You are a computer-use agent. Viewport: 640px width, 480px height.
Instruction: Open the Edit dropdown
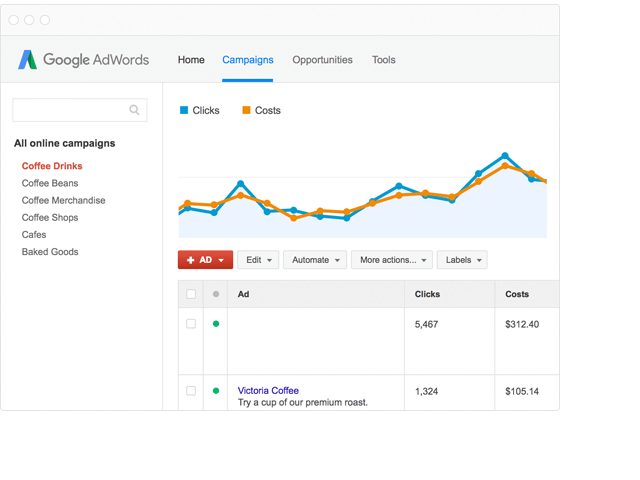[258, 260]
